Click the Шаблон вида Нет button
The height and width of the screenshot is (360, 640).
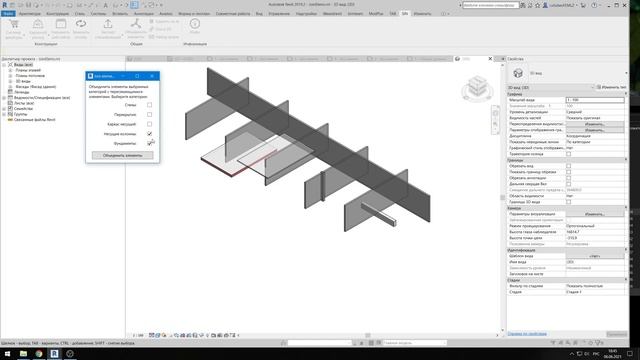click(595, 256)
